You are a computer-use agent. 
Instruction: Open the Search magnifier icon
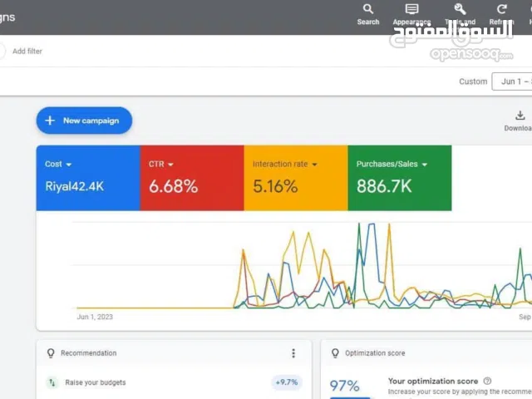point(368,9)
